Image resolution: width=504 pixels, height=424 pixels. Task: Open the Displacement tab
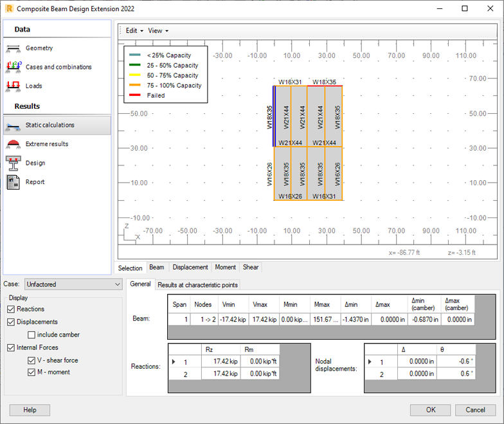190,268
